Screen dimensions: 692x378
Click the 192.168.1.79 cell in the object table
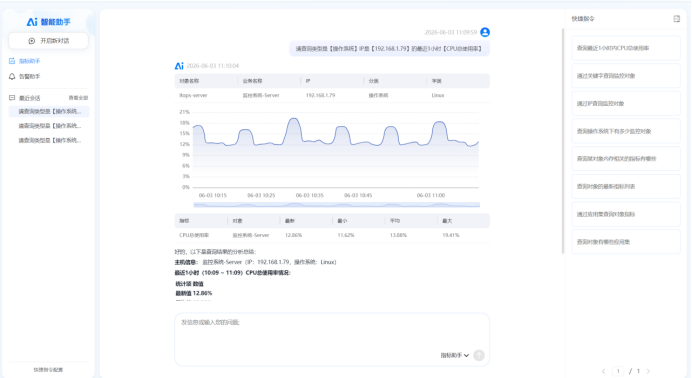(x=320, y=95)
